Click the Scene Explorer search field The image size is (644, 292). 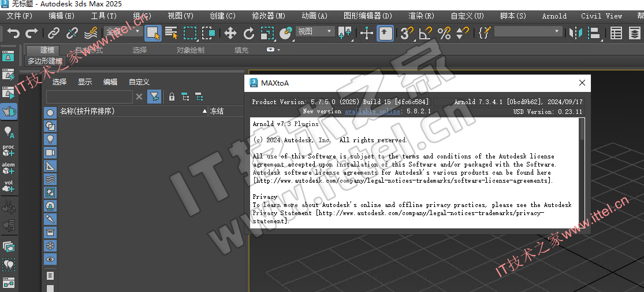pyautogui.click(x=89, y=97)
